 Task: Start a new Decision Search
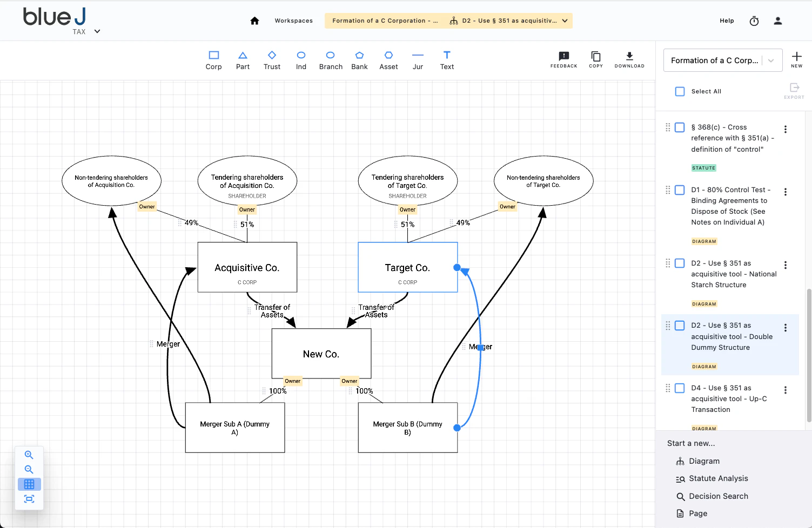[718, 496]
